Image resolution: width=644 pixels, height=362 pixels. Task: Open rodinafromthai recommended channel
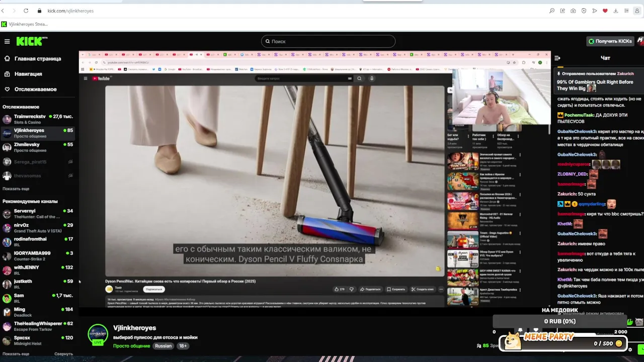[x=38, y=242]
